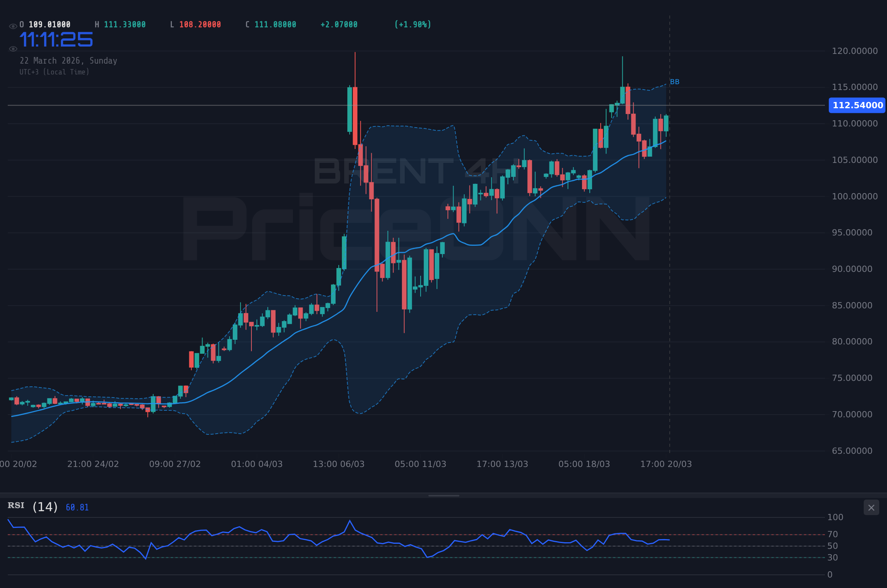Click the current price tag 112.54000
The image size is (887, 588).
856,105
